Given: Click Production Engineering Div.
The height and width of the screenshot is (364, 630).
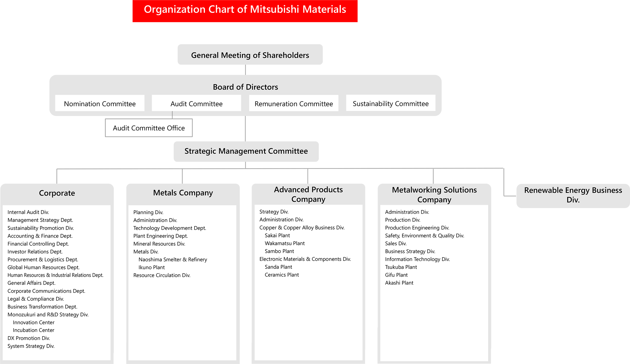Looking at the screenshot, I should [x=417, y=228].
